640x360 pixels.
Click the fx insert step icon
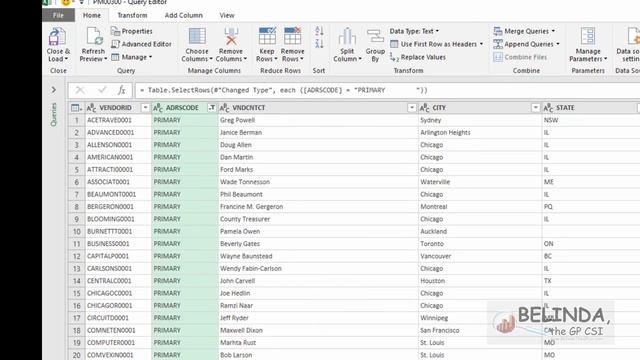click(x=122, y=90)
